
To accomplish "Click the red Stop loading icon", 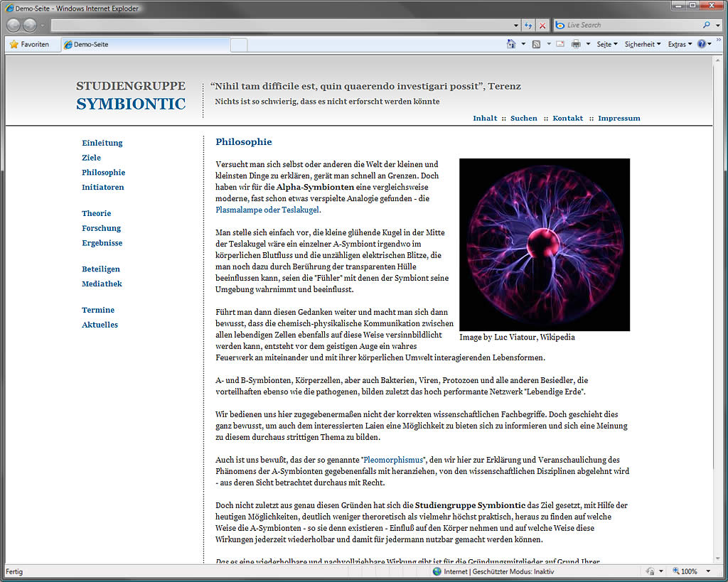I will pyautogui.click(x=542, y=26).
